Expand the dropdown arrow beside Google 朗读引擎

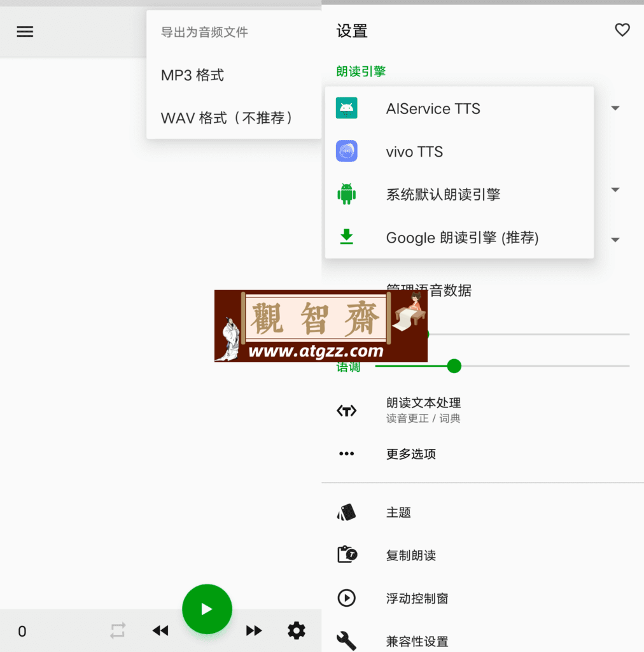(x=615, y=239)
